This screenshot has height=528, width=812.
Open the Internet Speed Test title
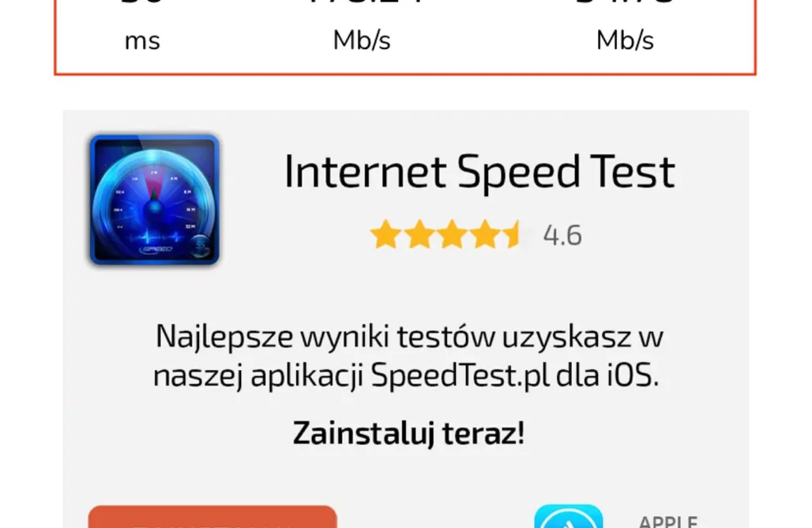tap(479, 172)
